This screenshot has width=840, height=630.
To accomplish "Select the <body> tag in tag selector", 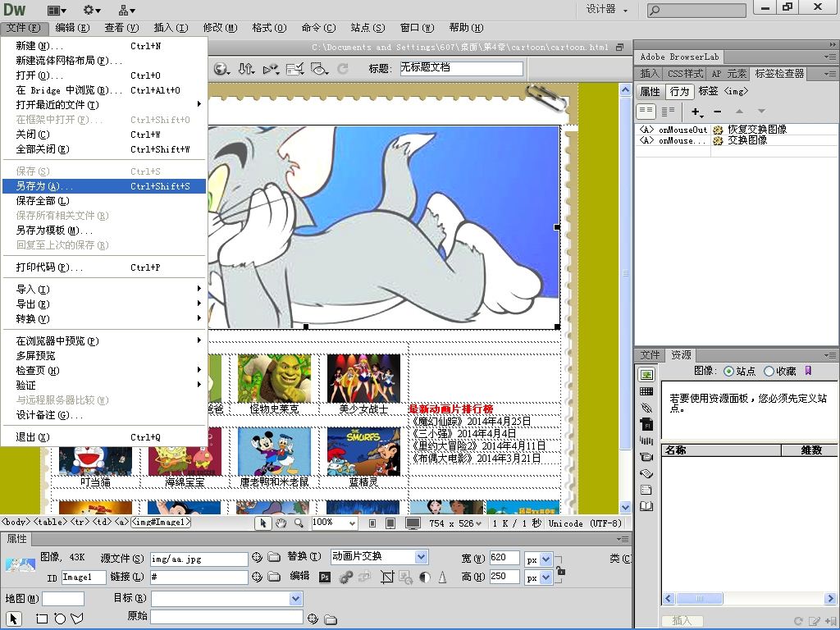I will [16, 522].
